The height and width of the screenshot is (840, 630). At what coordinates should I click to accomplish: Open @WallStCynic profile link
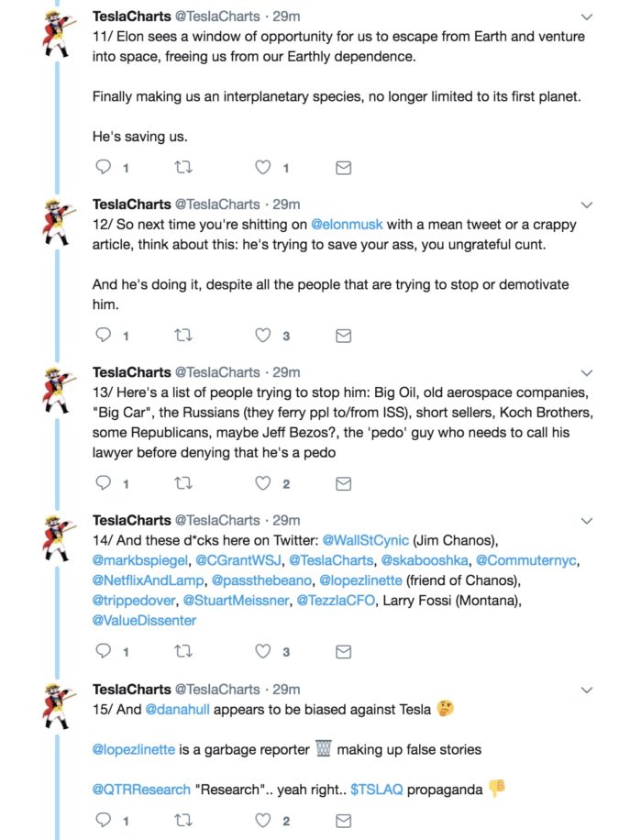click(365, 540)
